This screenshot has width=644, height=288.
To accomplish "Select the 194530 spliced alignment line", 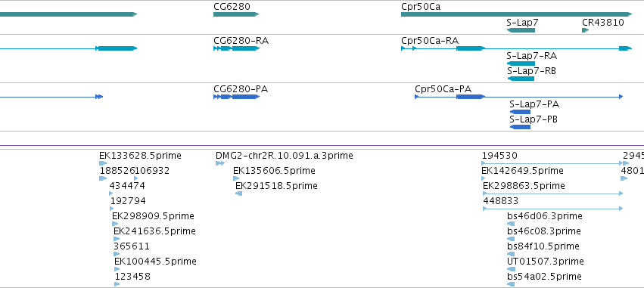I will (x=555, y=163).
